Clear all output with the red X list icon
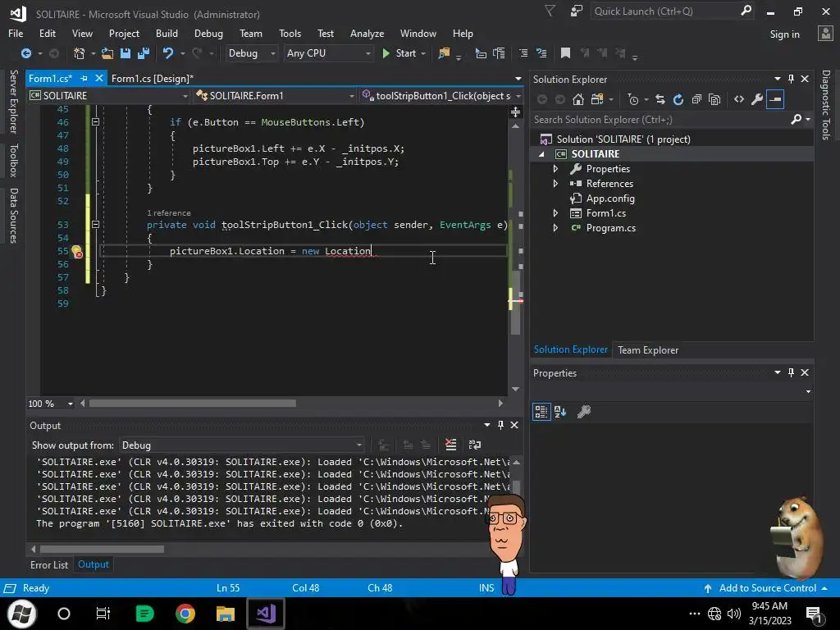The width and height of the screenshot is (840, 630). 450,445
